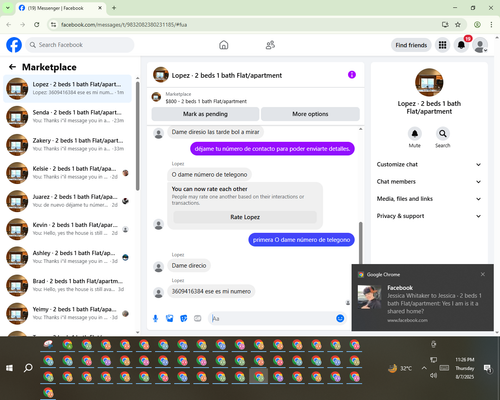
Task: Click the Facebook logo
Action: click(14, 45)
